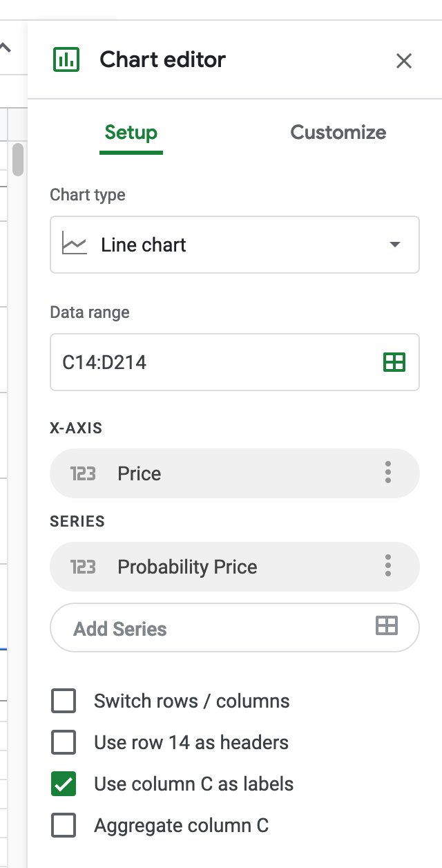Image resolution: width=442 pixels, height=868 pixels.
Task: Switch to the Customize tab
Action: [338, 133]
